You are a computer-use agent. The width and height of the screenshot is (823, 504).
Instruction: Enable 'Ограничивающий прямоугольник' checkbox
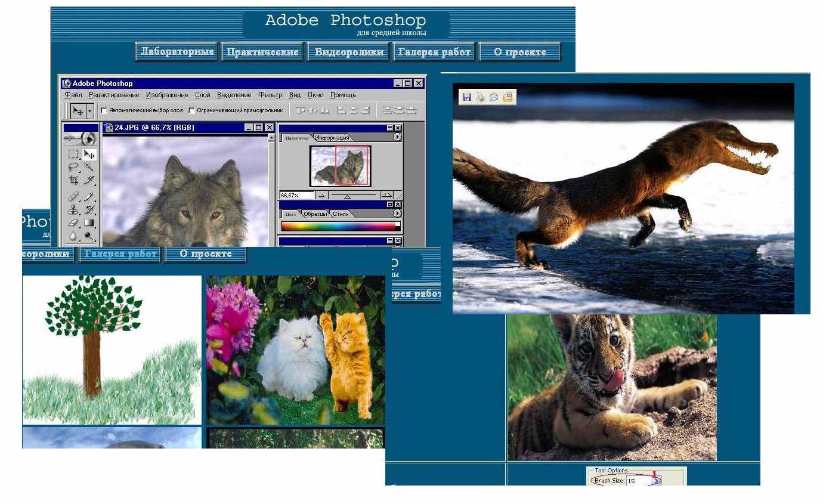[191, 110]
